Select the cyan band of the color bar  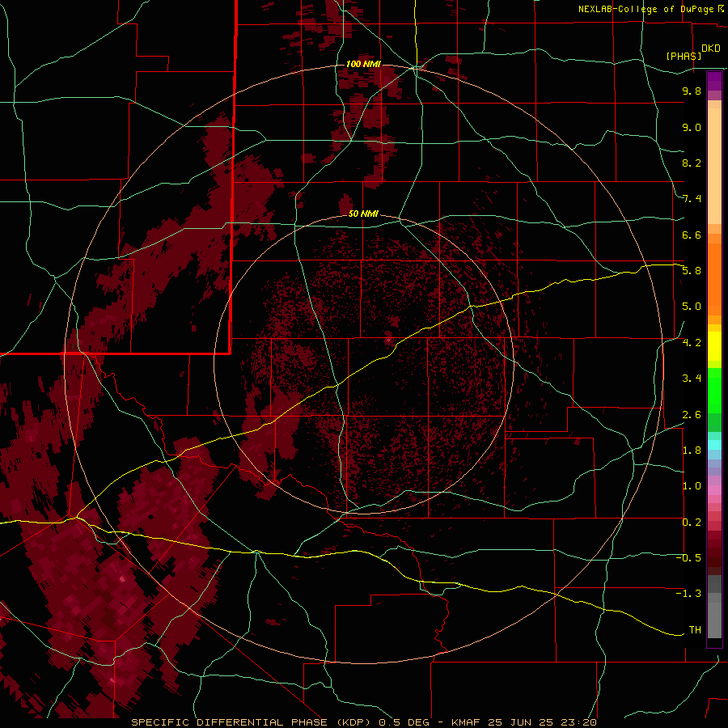tap(714, 445)
